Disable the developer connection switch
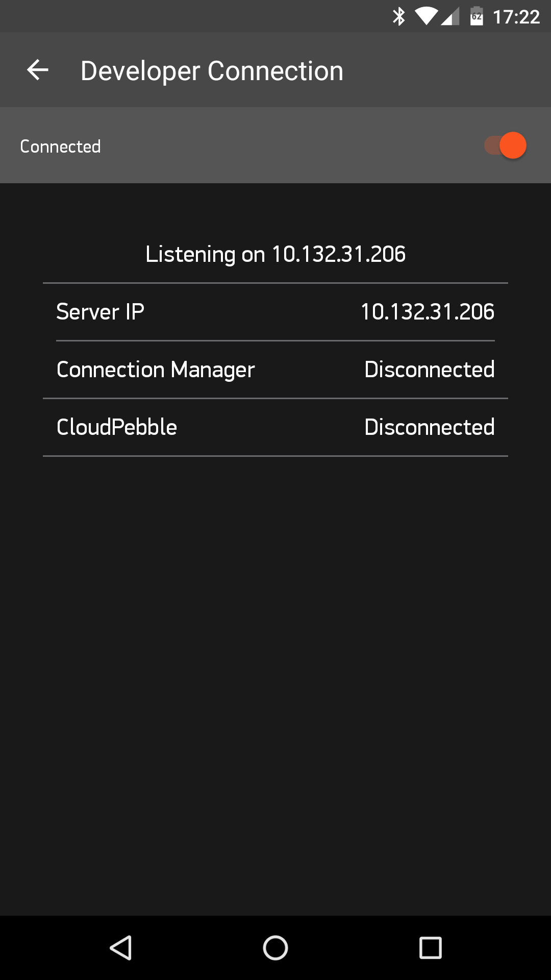The width and height of the screenshot is (551, 980). pos(506,146)
